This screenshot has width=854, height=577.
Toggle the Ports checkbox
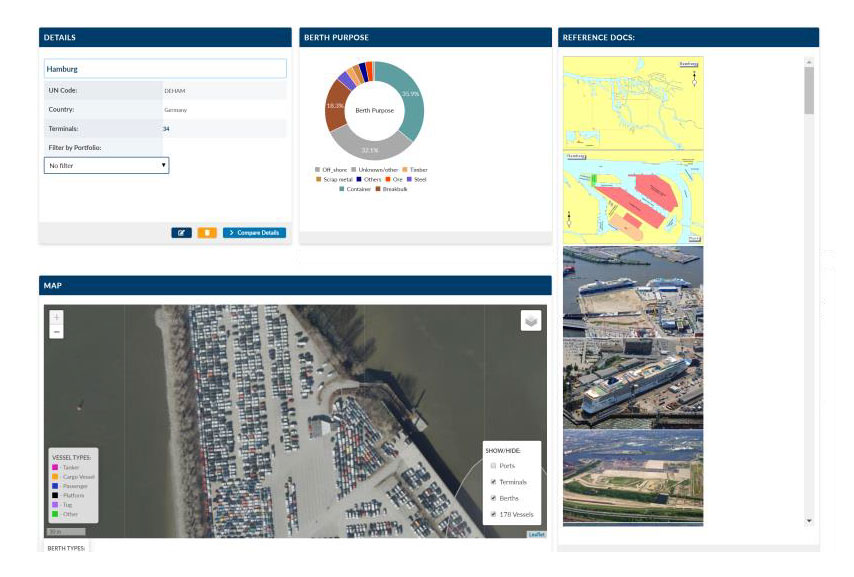pos(493,466)
